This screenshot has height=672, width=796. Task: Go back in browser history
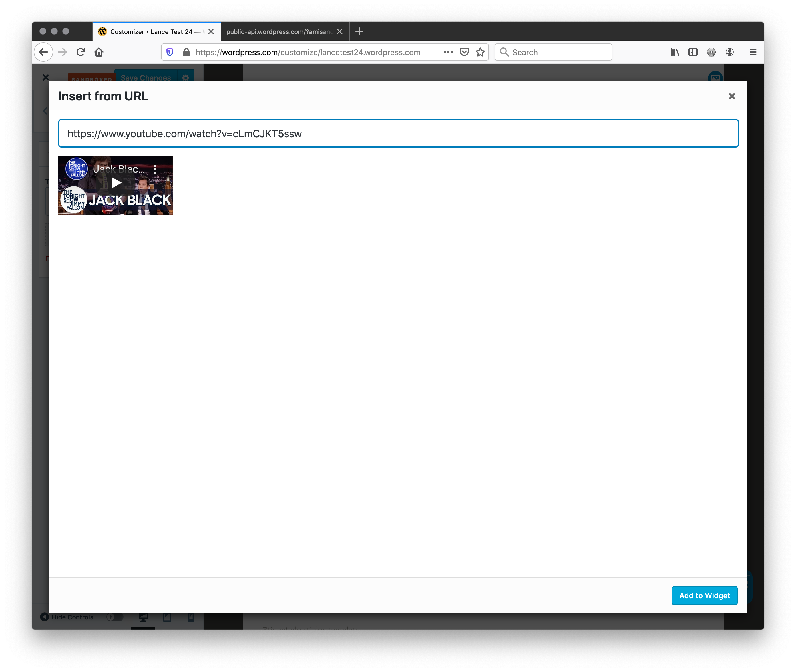tap(43, 52)
